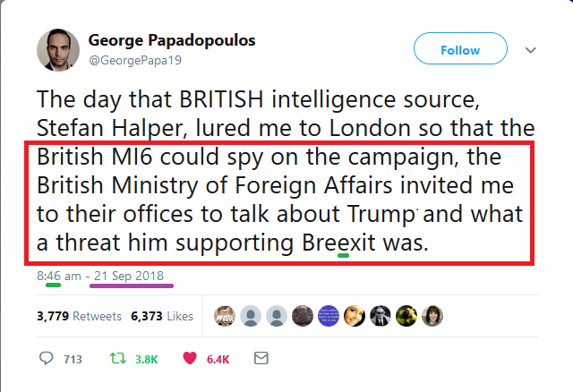Retweet this tweet via the green arrows
573x392 pixels.
point(115,359)
